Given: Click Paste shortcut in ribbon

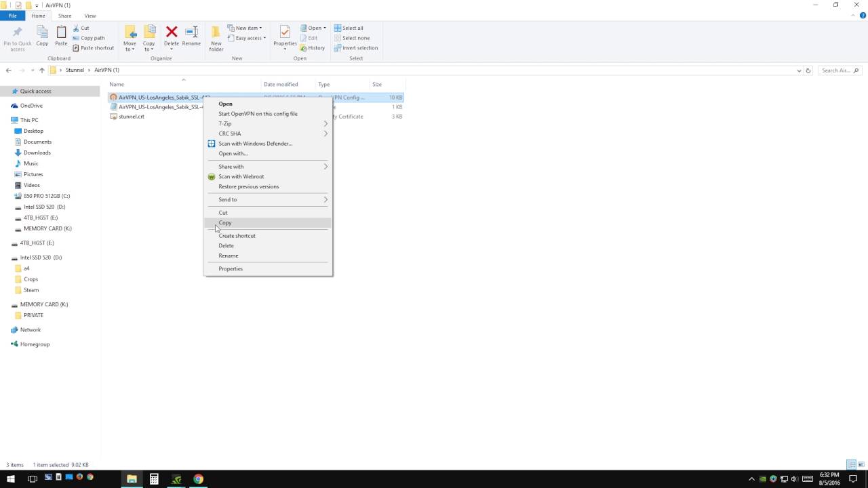Looking at the screenshot, I should pyautogui.click(x=94, y=48).
